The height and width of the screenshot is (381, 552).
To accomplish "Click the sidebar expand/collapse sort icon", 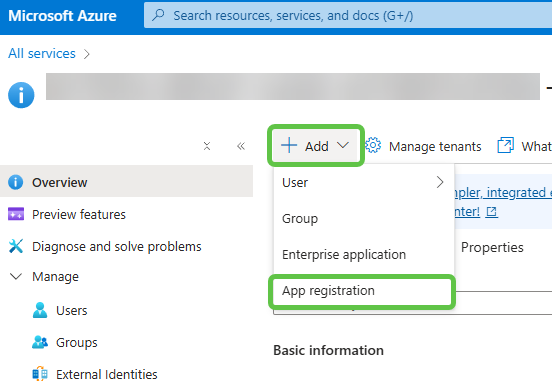I will (x=207, y=146).
